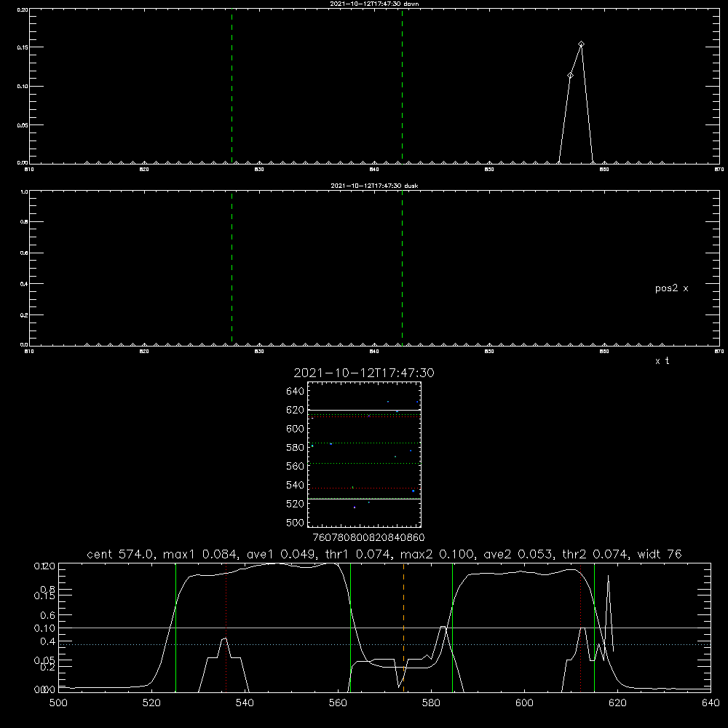Open the small scatter plot thumbnail in the center
Image resolution: width=728 pixels, height=728 pixels.
coord(364,454)
